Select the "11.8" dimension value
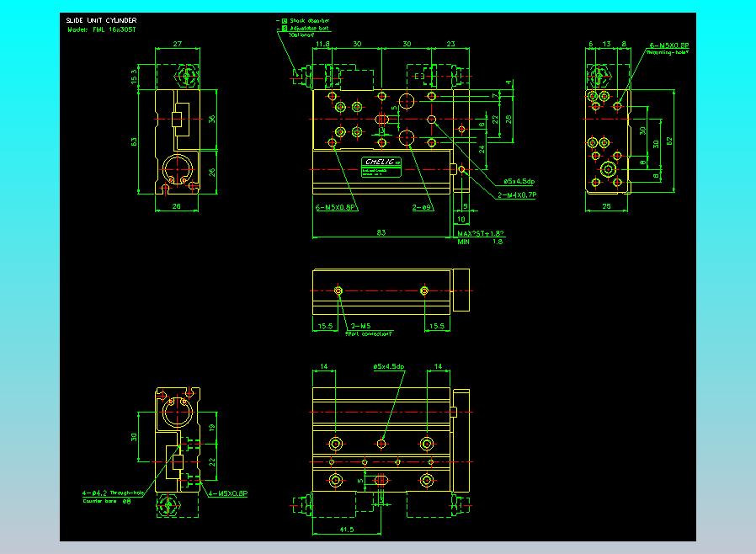This screenshot has height=554, width=756. pos(322,44)
